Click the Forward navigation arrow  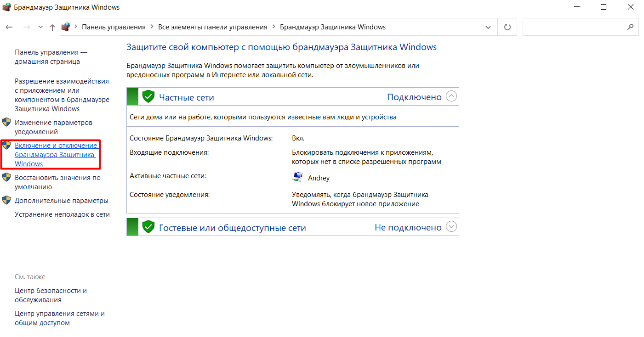tap(27, 27)
